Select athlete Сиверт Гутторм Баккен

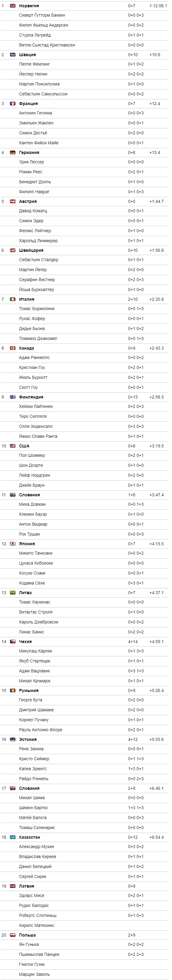42,15
